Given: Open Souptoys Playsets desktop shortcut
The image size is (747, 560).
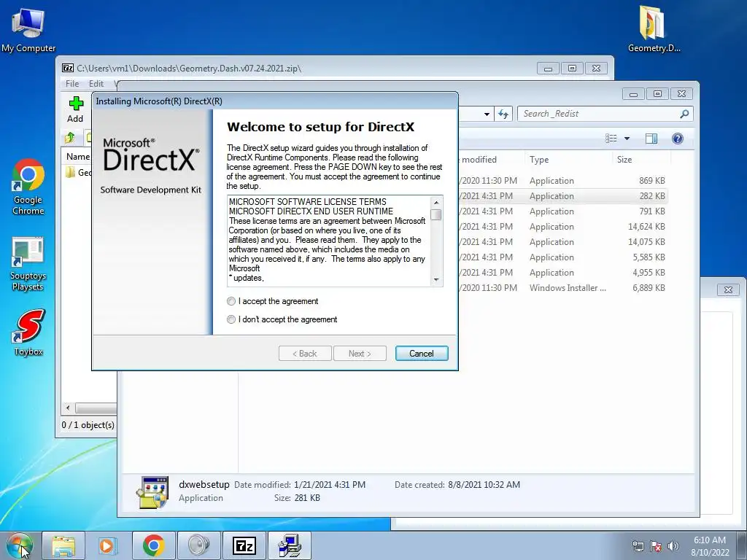Looking at the screenshot, I should 28,264.
